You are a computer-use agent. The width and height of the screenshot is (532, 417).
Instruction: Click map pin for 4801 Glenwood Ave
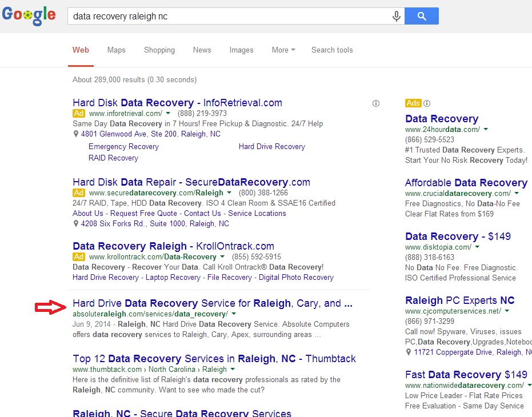(76, 134)
